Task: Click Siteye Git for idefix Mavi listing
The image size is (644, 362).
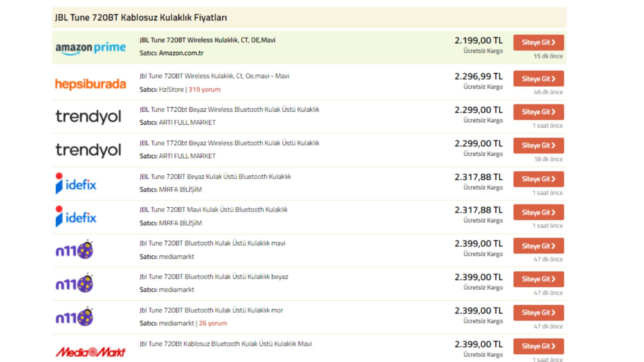Action: (538, 212)
